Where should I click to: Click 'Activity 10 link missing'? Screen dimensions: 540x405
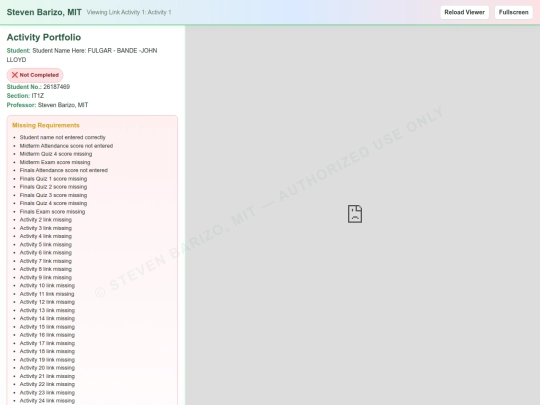tap(47, 285)
